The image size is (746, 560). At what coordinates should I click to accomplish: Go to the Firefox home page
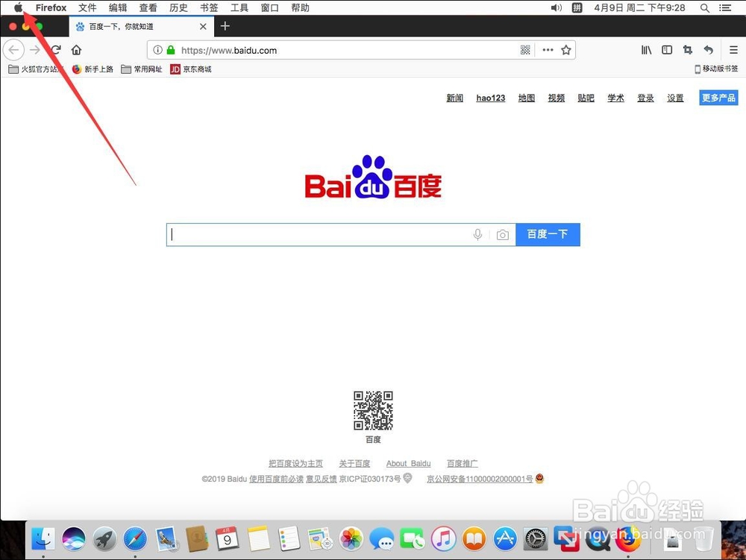coord(76,49)
